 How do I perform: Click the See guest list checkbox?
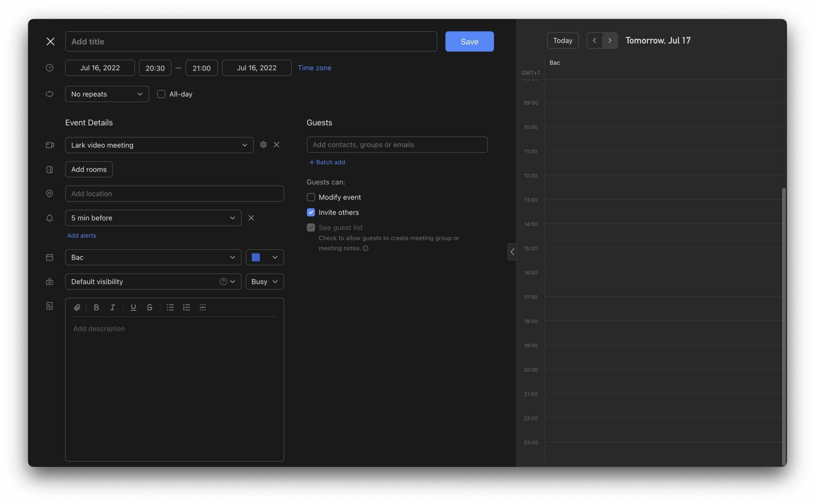click(x=311, y=227)
